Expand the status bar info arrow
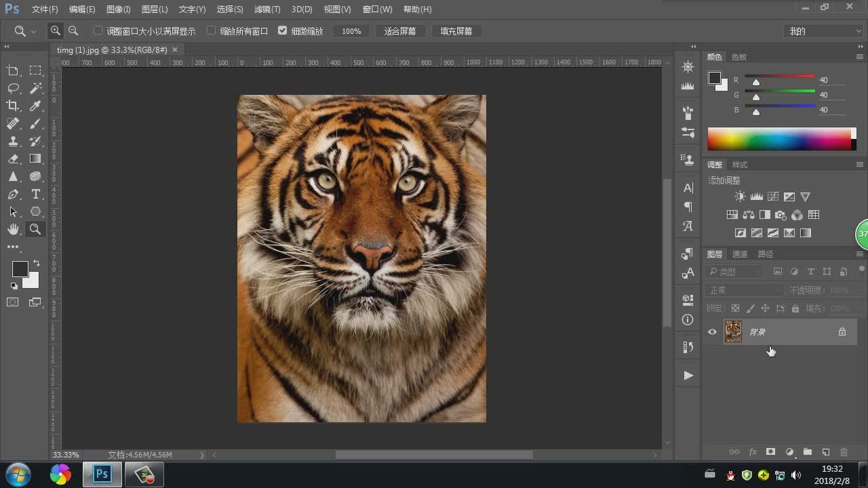This screenshot has height=488, width=868. [x=202, y=455]
